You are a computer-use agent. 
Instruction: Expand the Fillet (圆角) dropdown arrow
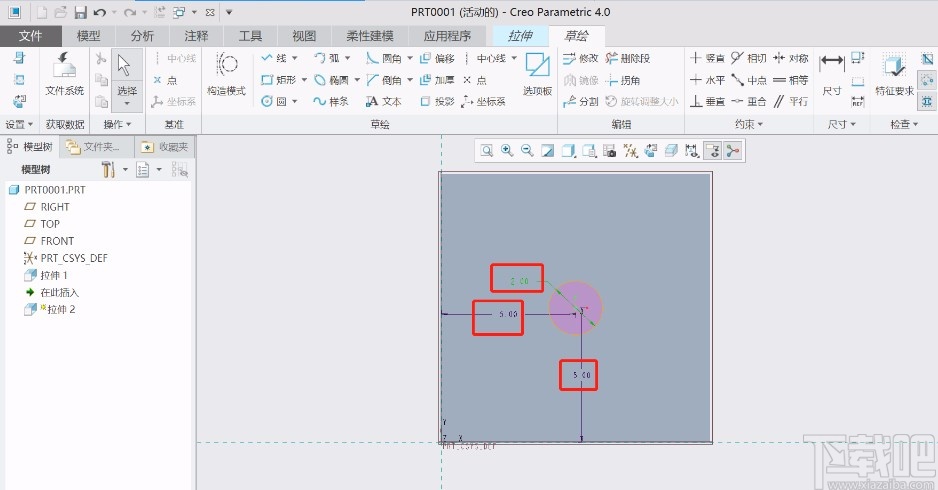410,58
